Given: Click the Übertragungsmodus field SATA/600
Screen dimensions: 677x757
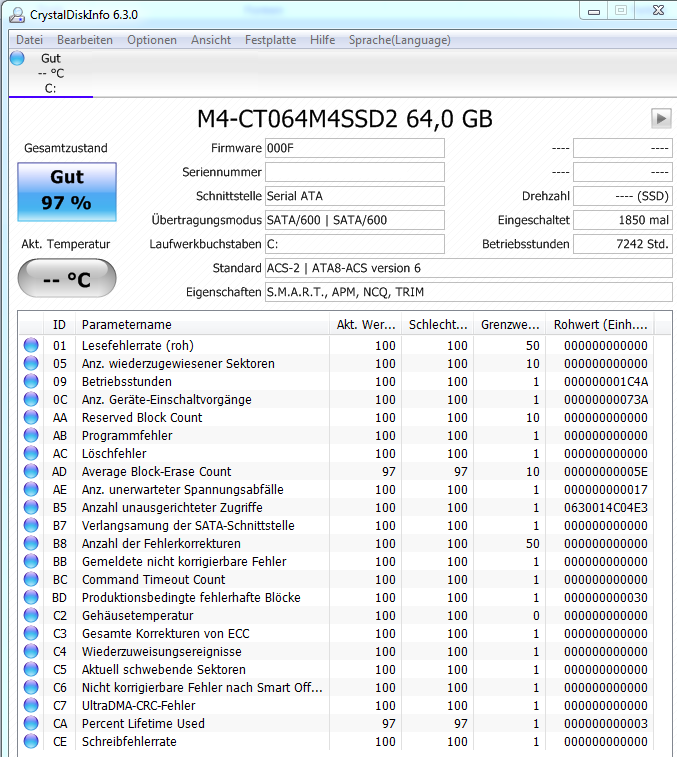Looking at the screenshot, I should point(355,220).
